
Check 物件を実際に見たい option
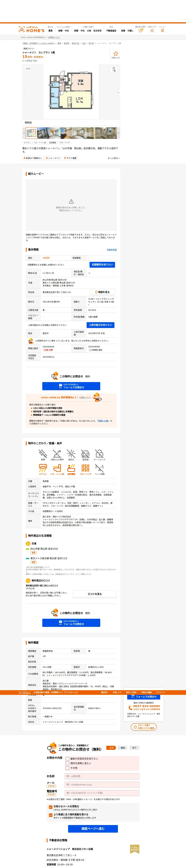pyautogui.click(x=68, y=763)
